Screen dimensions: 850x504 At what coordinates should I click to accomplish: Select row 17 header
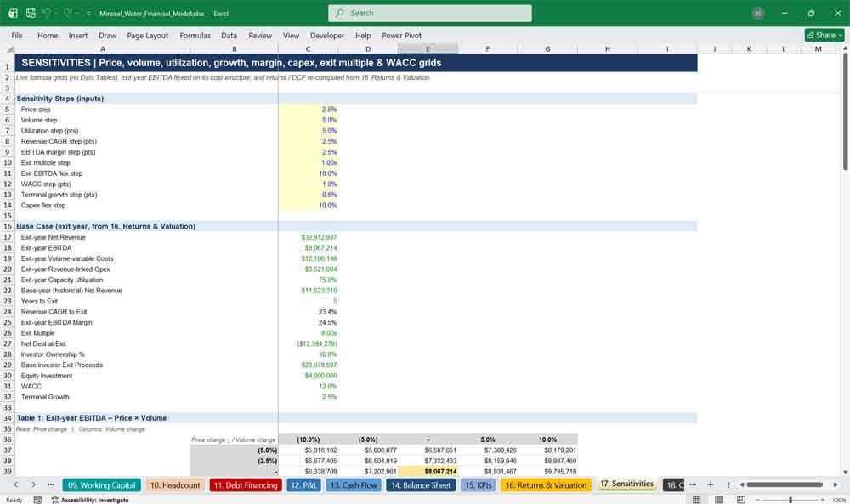pyautogui.click(x=8, y=237)
